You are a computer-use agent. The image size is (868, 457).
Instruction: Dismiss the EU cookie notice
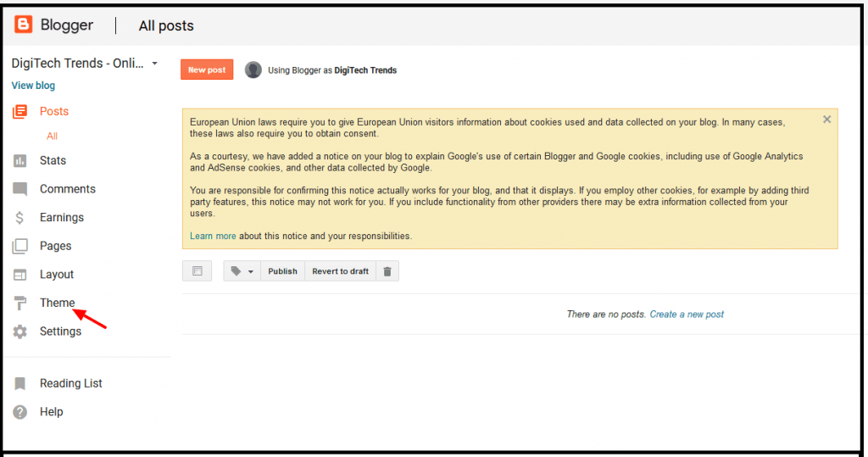(x=826, y=119)
